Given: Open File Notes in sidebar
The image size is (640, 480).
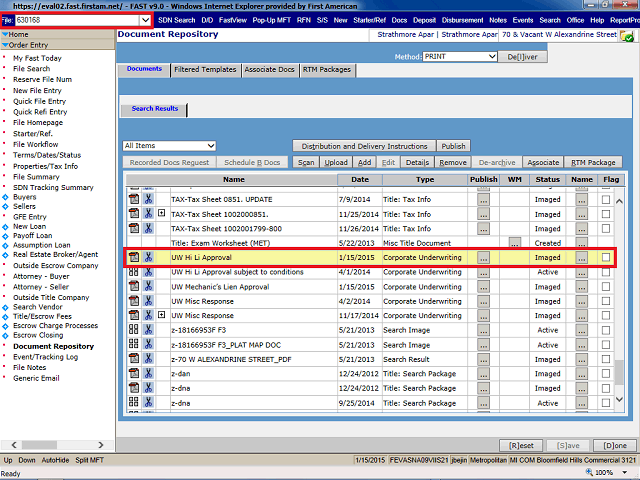Looking at the screenshot, I should tap(29, 367).
